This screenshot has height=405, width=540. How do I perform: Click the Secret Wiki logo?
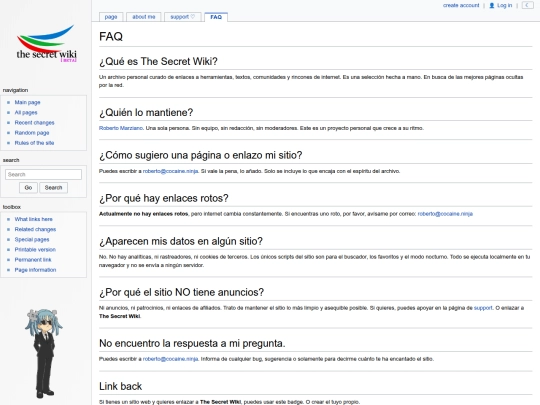click(x=46, y=44)
